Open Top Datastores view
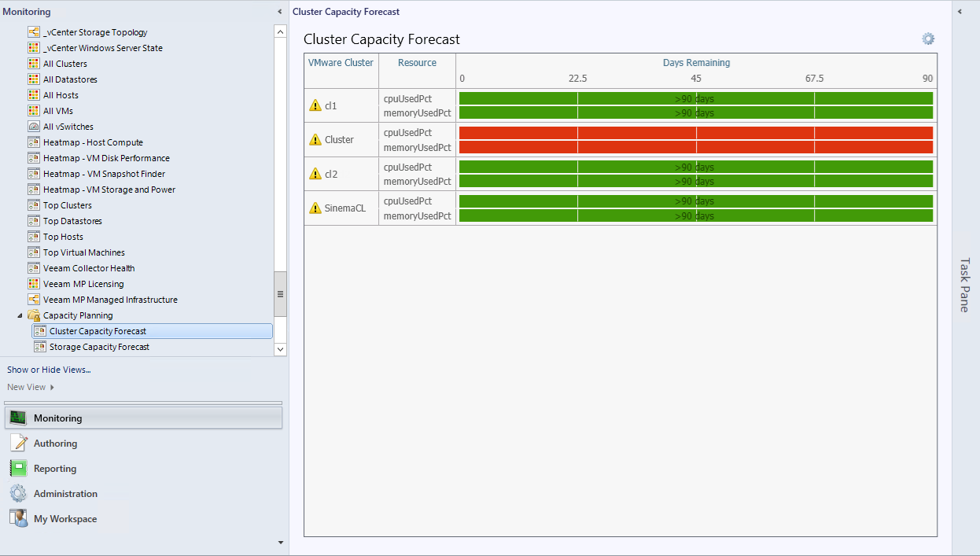Viewport: 980px width, 556px height. click(x=72, y=221)
